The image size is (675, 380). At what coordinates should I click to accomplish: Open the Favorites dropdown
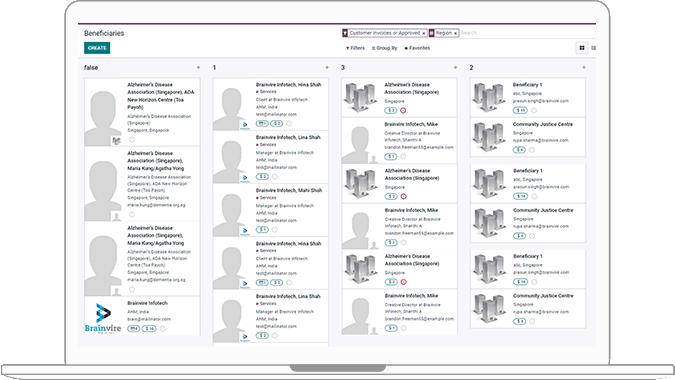click(417, 48)
